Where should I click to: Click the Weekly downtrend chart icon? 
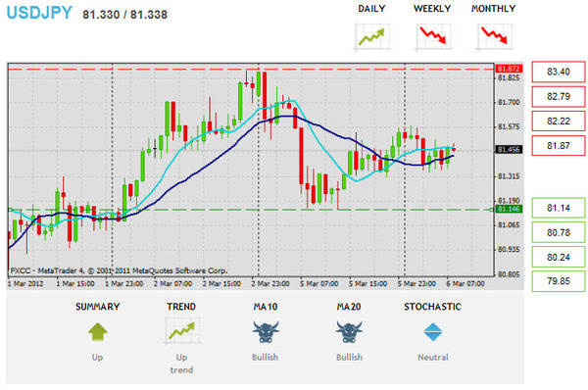pyautogui.click(x=433, y=37)
